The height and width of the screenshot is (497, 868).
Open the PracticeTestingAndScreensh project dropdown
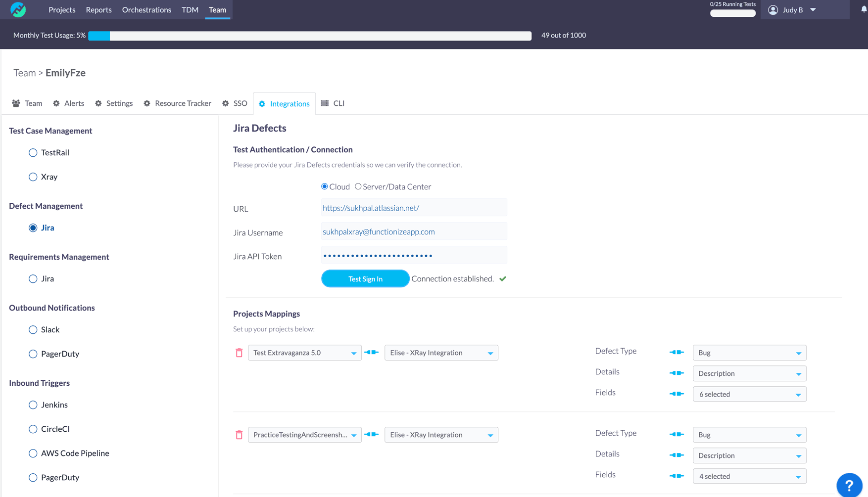point(305,435)
